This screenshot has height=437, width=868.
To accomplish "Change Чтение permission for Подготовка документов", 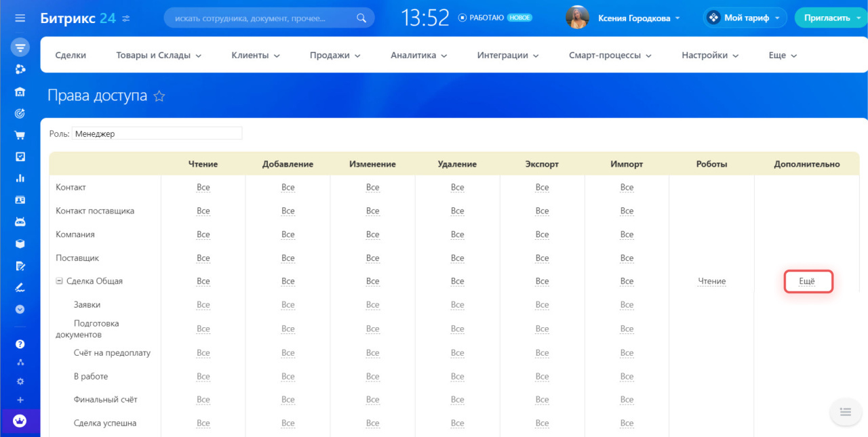I will click(x=203, y=329).
